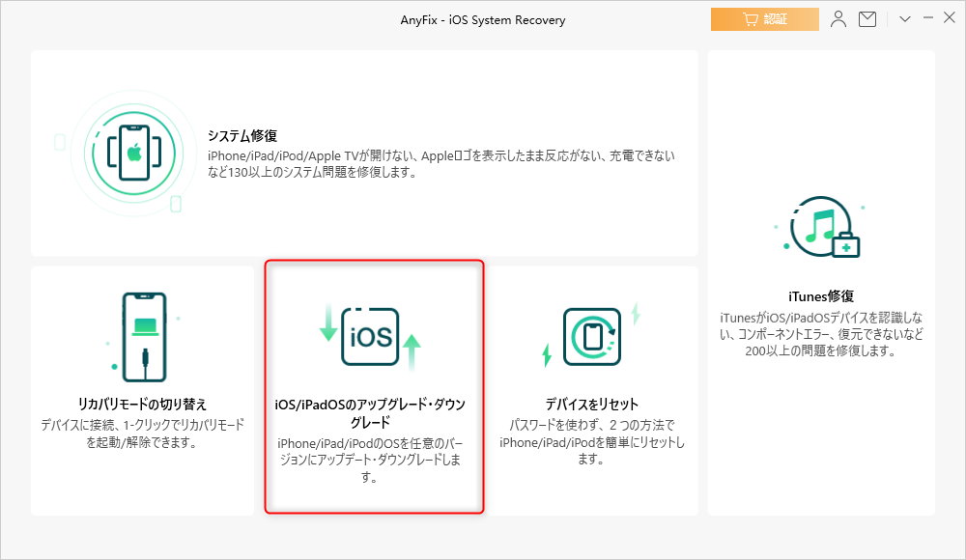Select デバイスをリセット title
The image size is (966, 560).
pos(592,405)
